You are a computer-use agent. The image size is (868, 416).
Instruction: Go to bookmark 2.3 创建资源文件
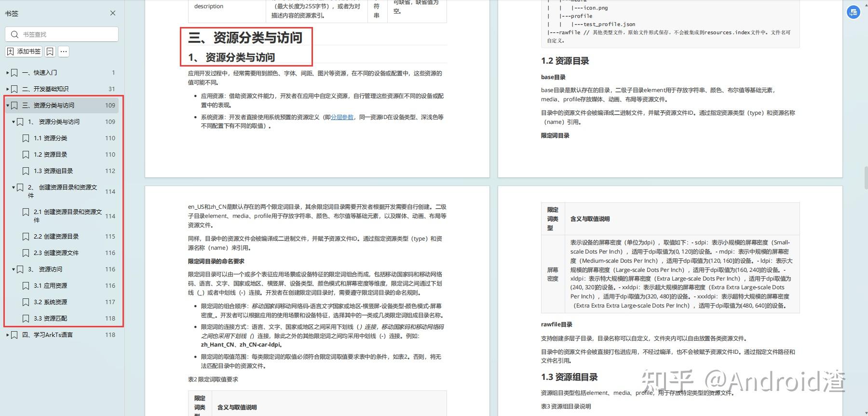56,253
